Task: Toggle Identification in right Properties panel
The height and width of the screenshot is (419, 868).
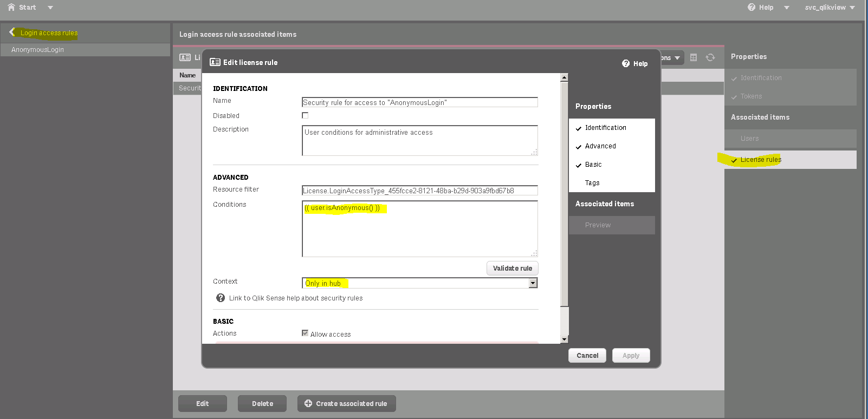Action: coord(791,78)
